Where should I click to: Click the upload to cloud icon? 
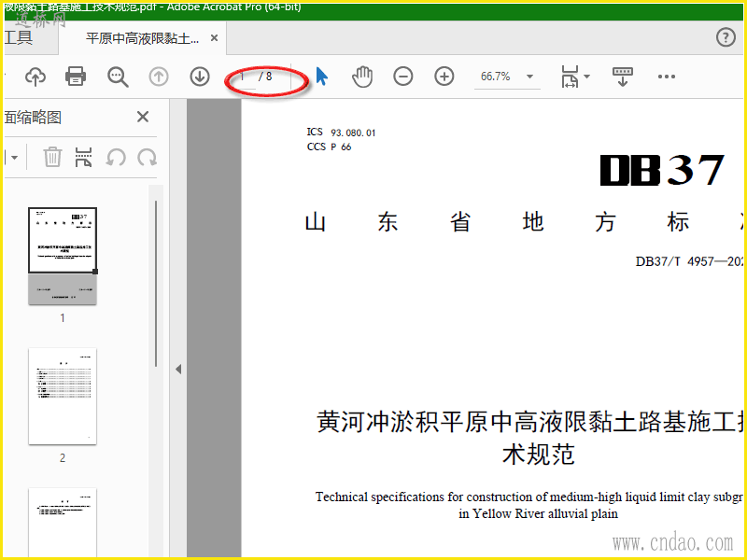pyautogui.click(x=35, y=77)
